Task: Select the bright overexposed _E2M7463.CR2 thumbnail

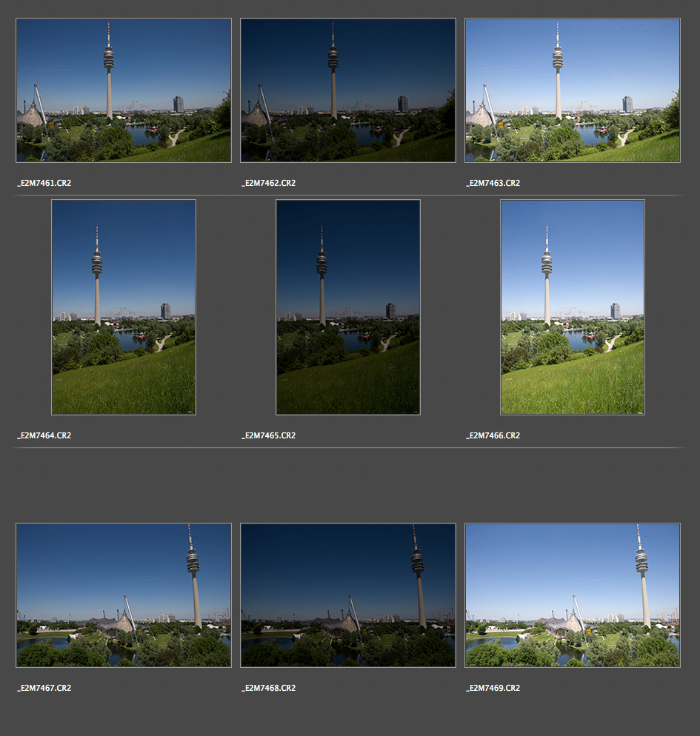Action: (573, 90)
